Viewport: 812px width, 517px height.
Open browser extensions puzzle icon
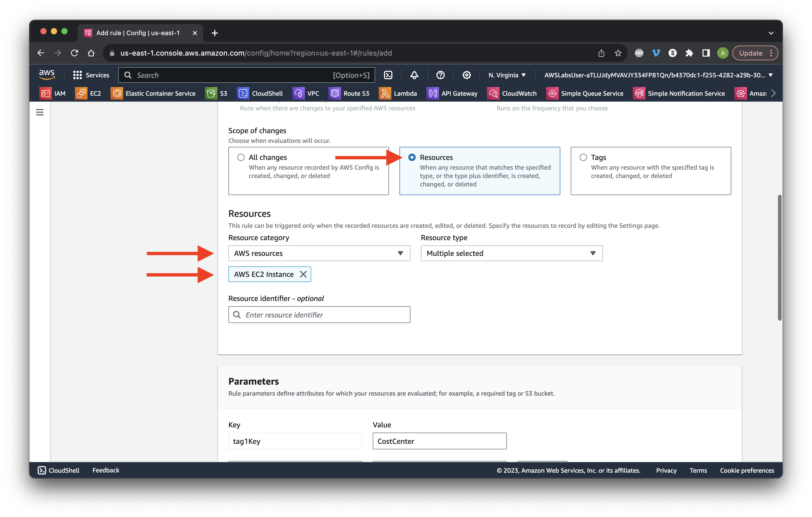click(x=689, y=53)
